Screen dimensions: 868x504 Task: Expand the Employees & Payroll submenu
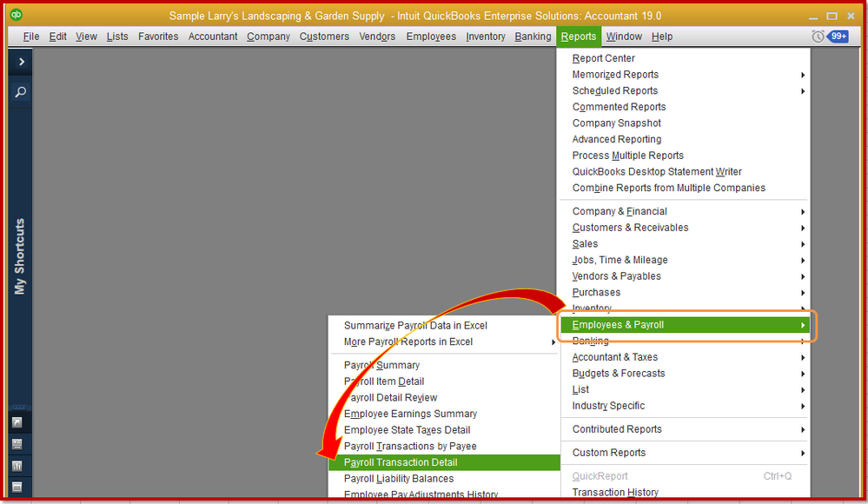coord(686,325)
